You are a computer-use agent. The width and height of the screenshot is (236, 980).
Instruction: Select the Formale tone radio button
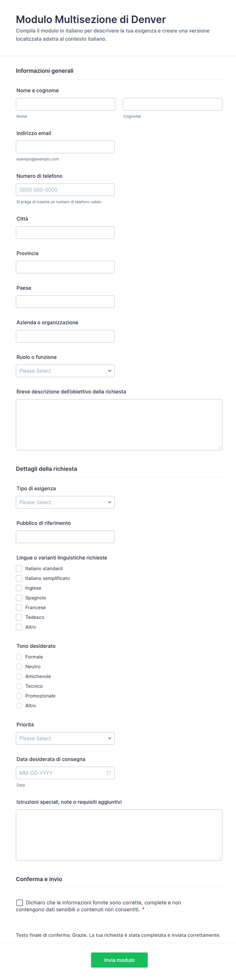click(19, 657)
